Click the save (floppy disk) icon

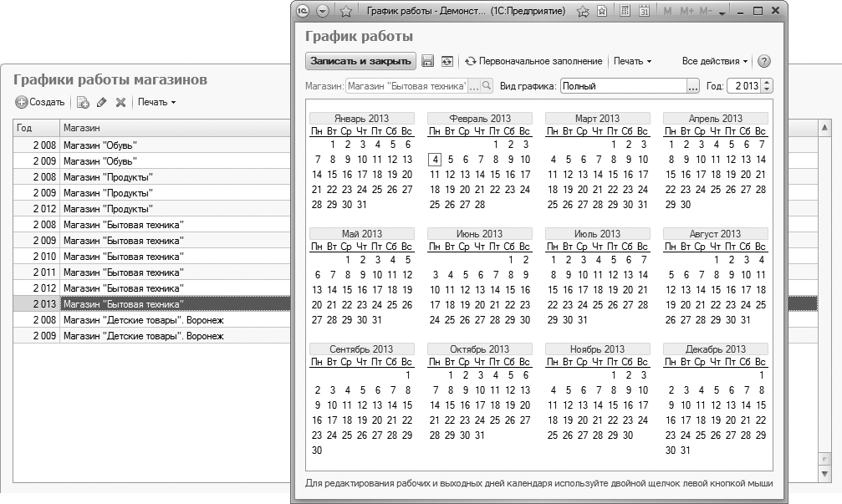[x=427, y=61]
